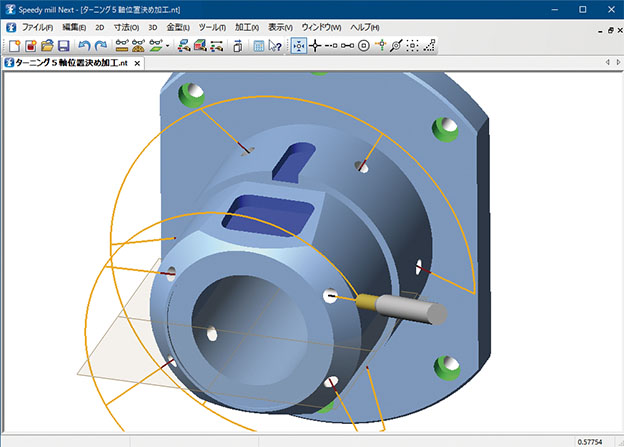Click the Open folder icon
This screenshot has height=447, width=624.
[46, 46]
